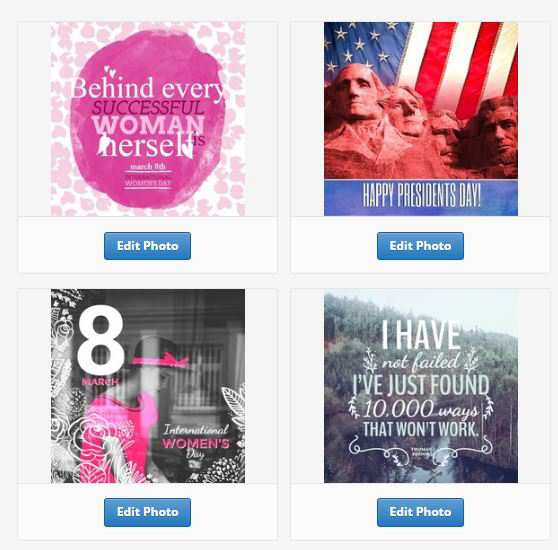Click the 'Behind every' text in pink watercolor
The width and height of the screenshot is (558, 550).
click(x=148, y=88)
